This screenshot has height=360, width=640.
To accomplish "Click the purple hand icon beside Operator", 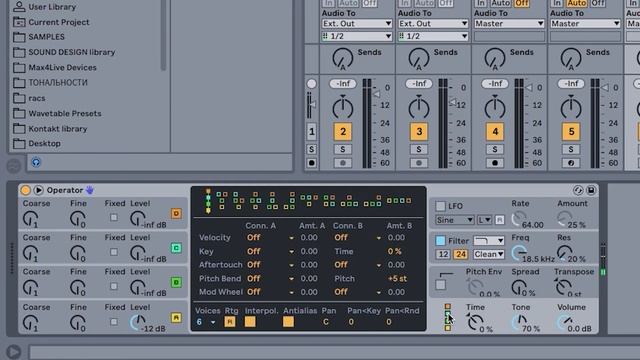I will 90,190.
